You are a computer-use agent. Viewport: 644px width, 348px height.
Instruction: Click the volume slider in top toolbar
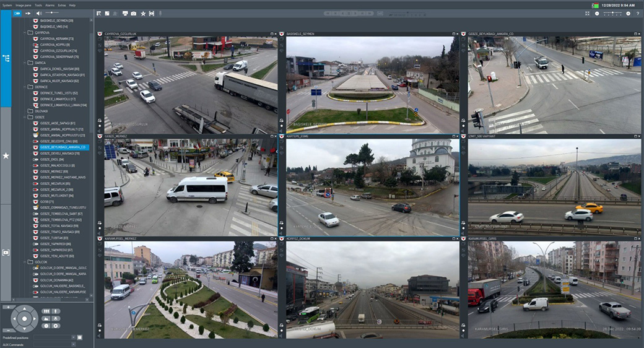52,13
